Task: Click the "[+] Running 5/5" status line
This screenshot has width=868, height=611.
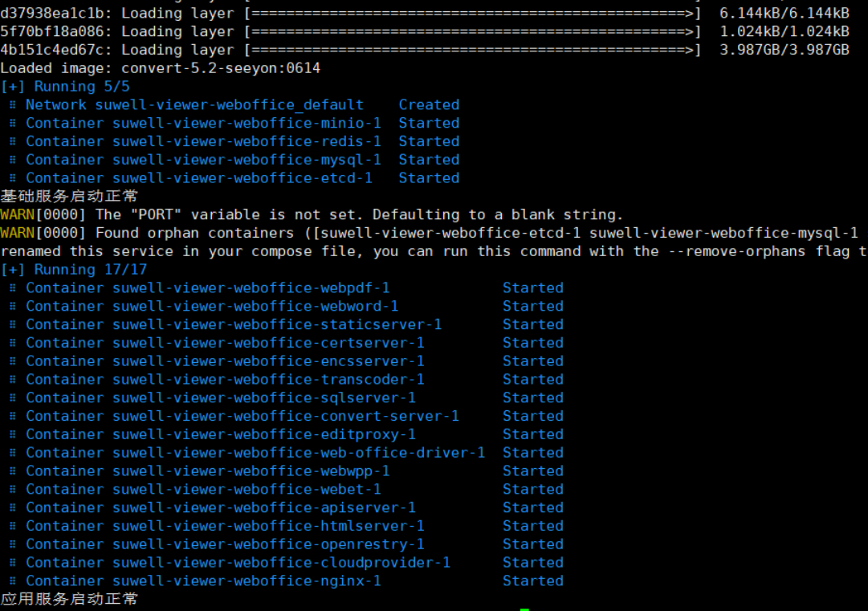Action: click(x=65, y=87)
